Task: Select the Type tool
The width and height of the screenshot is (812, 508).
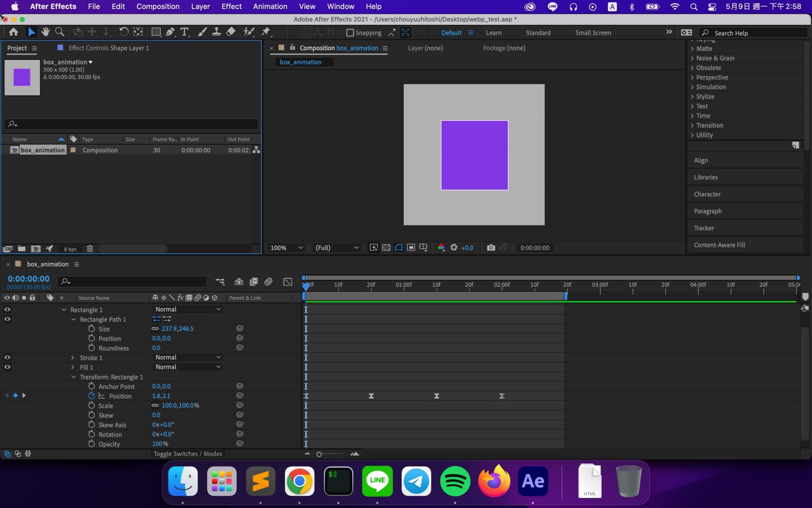Action: pyautogui.click(x=184, y=32)
